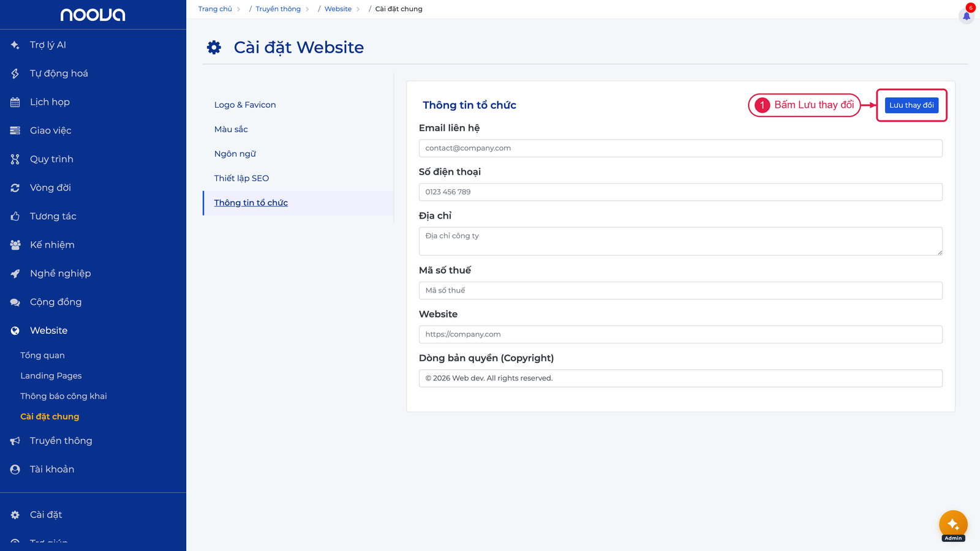
Task: Select the Màu sắc settings tab
Action: [x=231, y=129]
